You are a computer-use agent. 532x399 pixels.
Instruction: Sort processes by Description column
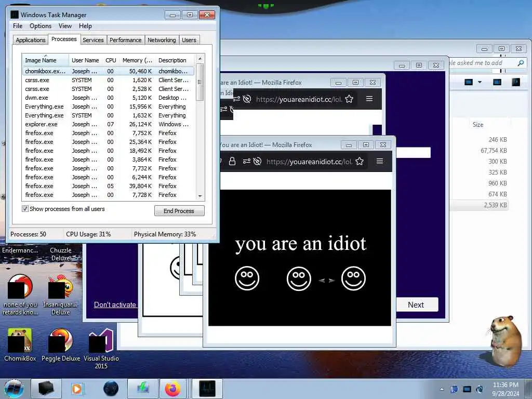pos(175,60)
